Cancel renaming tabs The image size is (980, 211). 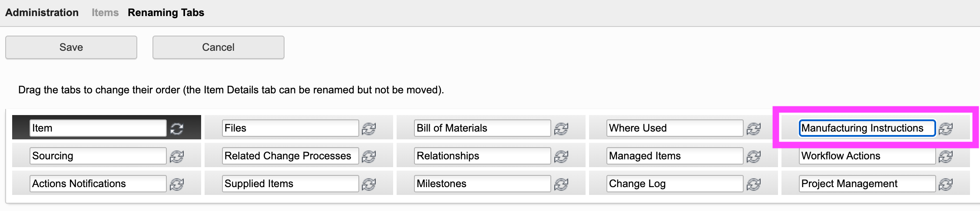(218, 47)
